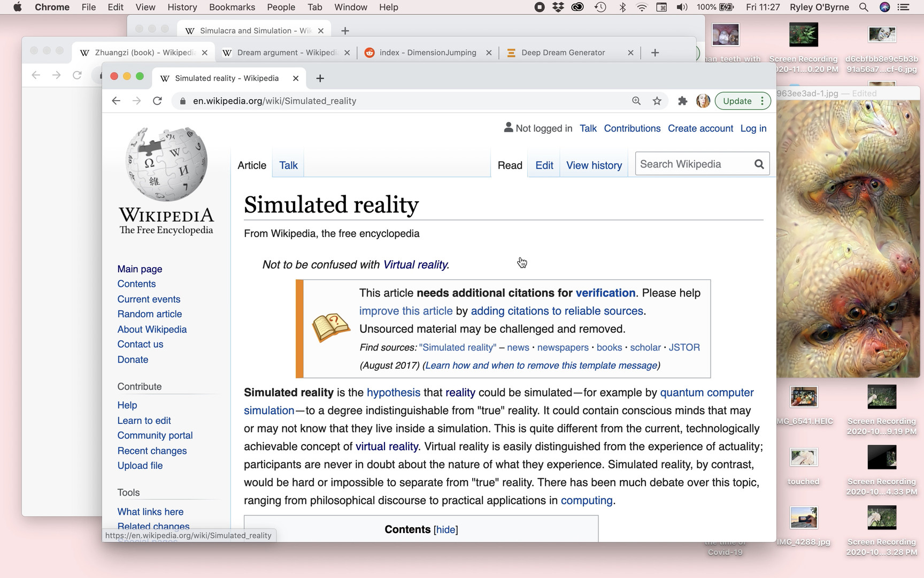The height and width of the screenshot is (578, 924).
Task: Open the View history tab
Action: tap(594, 165)
